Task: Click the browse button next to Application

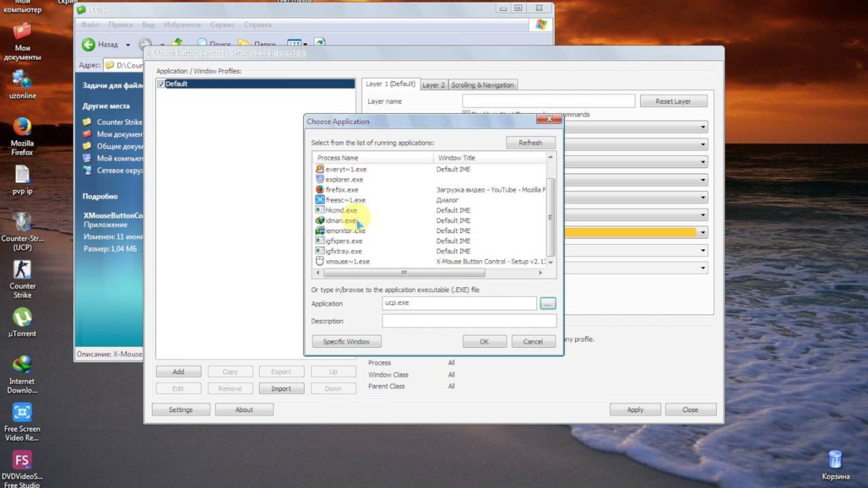Action: [548, 304]
